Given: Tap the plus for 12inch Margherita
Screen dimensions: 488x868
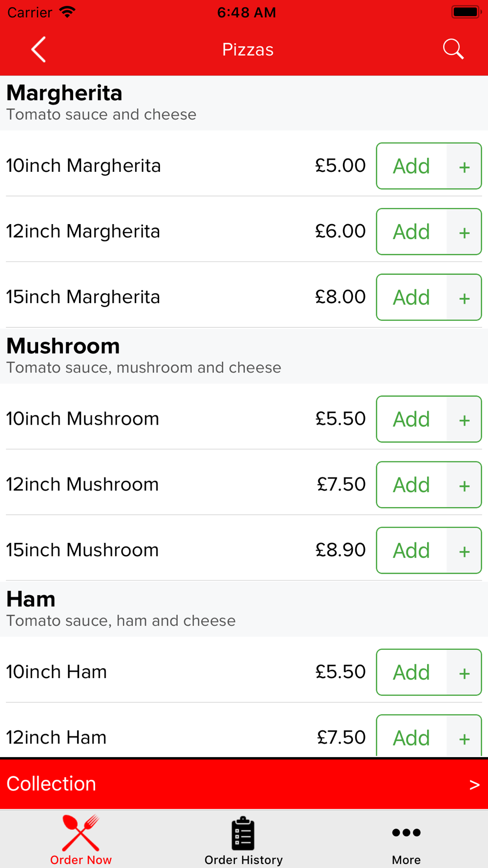Looking at the screenshot, I should 464,232.
